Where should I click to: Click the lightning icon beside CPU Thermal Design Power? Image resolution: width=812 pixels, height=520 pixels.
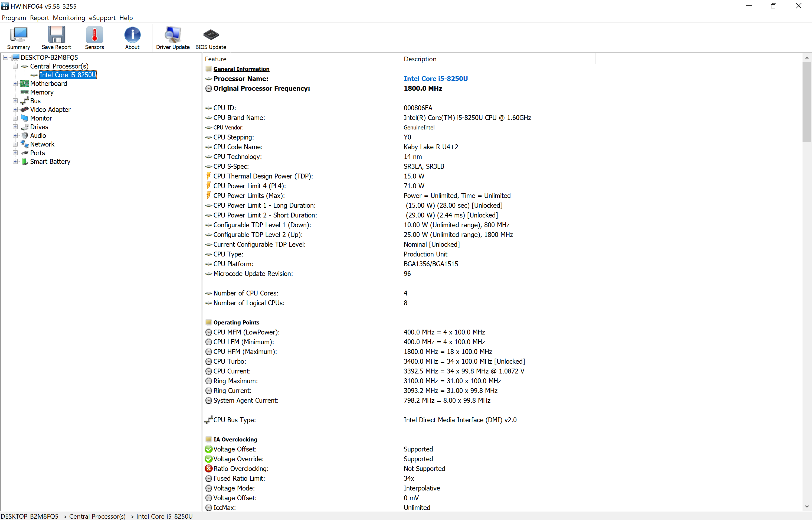[x=209, y=176]
